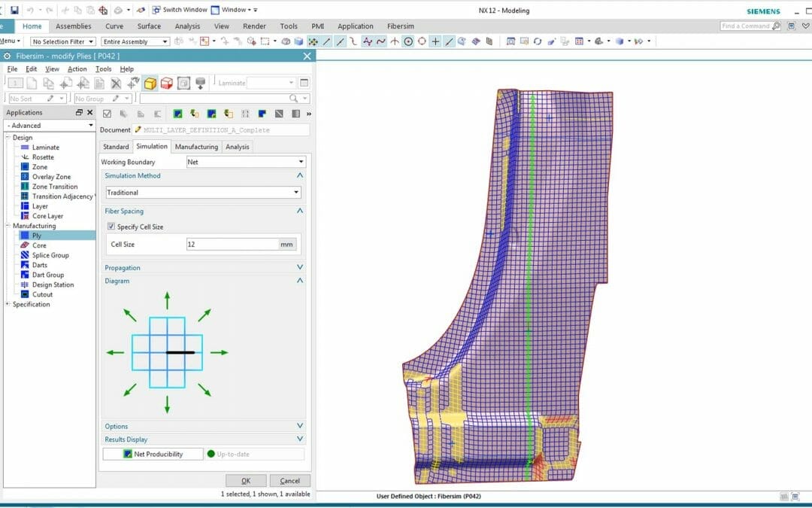This screenshot has height=508, width=812.
Task: Switch to the Manufacturing tab in Fibersim dialog
Action: tap(196, 147)
